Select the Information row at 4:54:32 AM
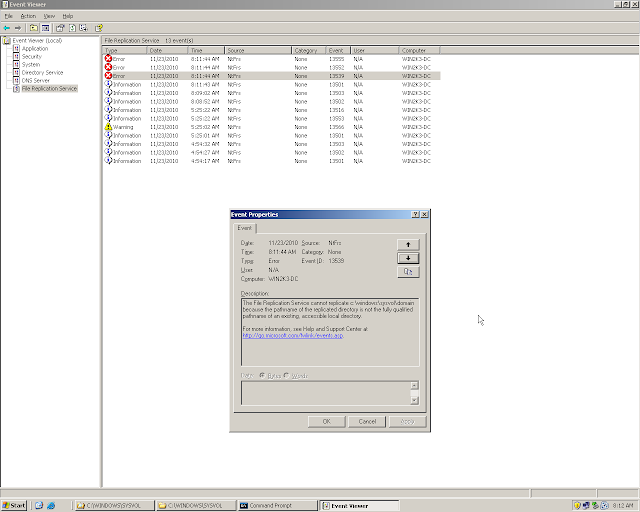This screenshot has height=512, width=640. [271, 144]
